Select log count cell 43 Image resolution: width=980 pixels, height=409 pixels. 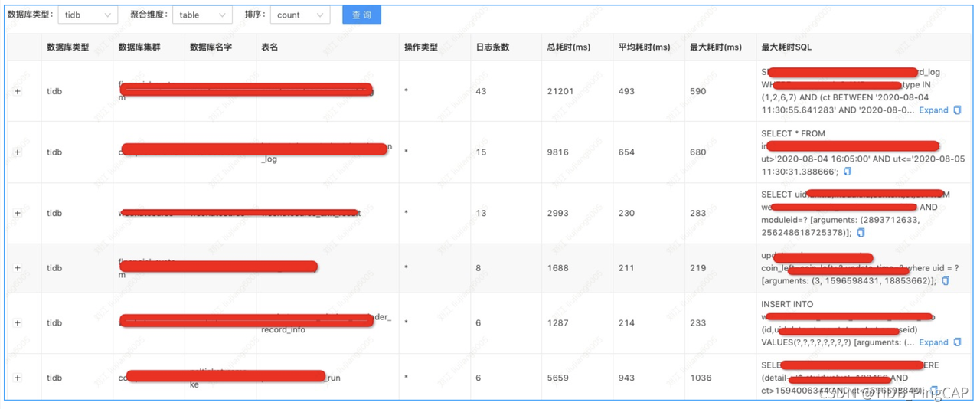click(x=481, y=91)
